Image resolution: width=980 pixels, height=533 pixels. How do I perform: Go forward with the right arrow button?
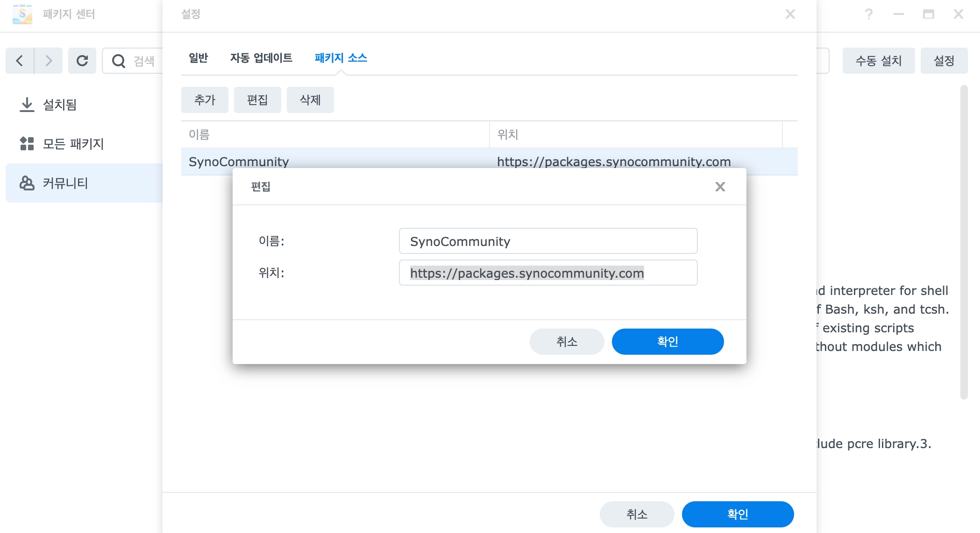(49, 61)
